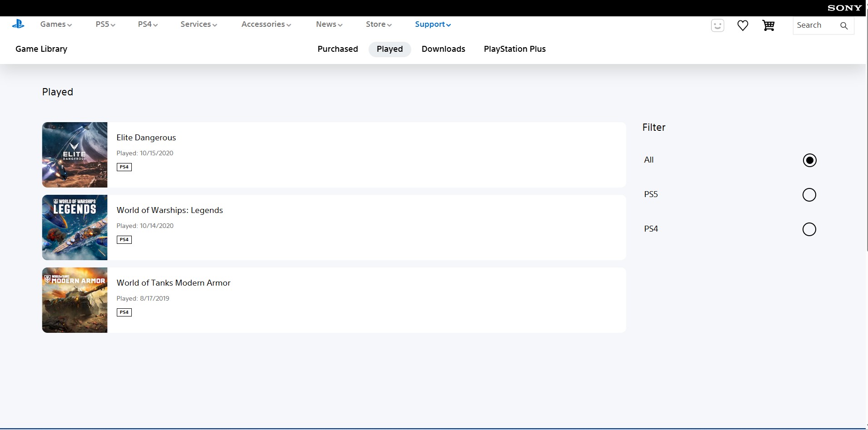Click the 'PS4' filter label text
Image resolution: width=868 pixels, height=430 pixels.
(x=651, y=229)
